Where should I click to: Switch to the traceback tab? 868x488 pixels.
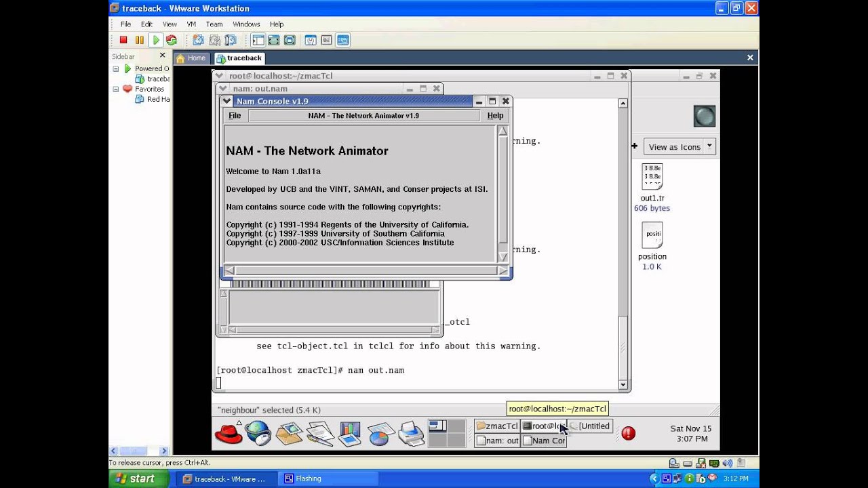point(239,58)
